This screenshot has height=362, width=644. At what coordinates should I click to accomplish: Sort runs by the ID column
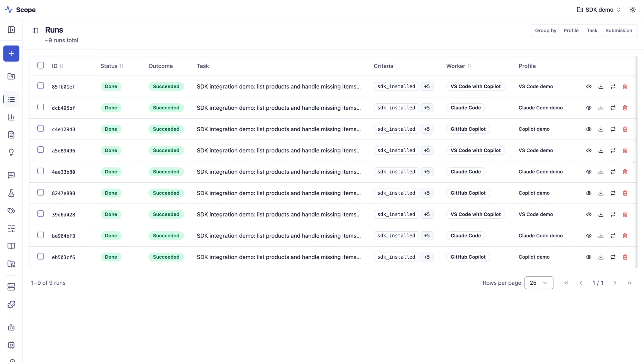click(58, 66)
